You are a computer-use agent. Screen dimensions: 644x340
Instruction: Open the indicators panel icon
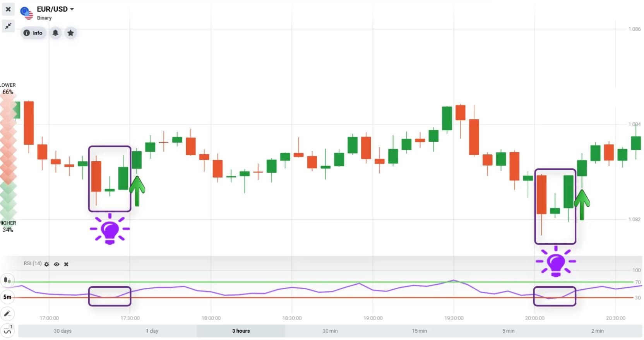[x=7, y=331]
